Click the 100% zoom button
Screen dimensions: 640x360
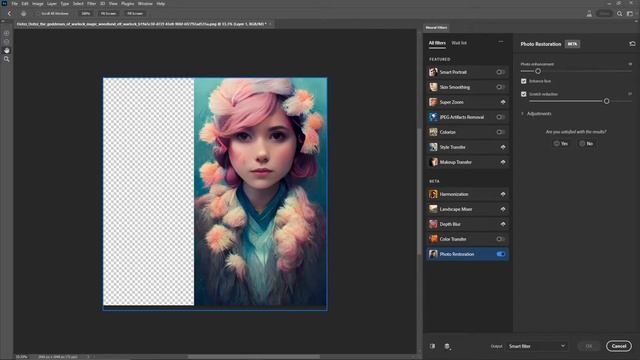pyautogui.click(x=85, y=13)
